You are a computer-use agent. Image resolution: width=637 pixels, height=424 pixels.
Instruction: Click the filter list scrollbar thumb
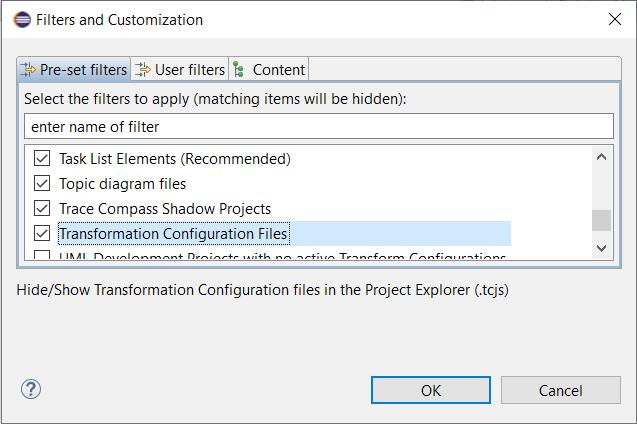tap(602, 220)
